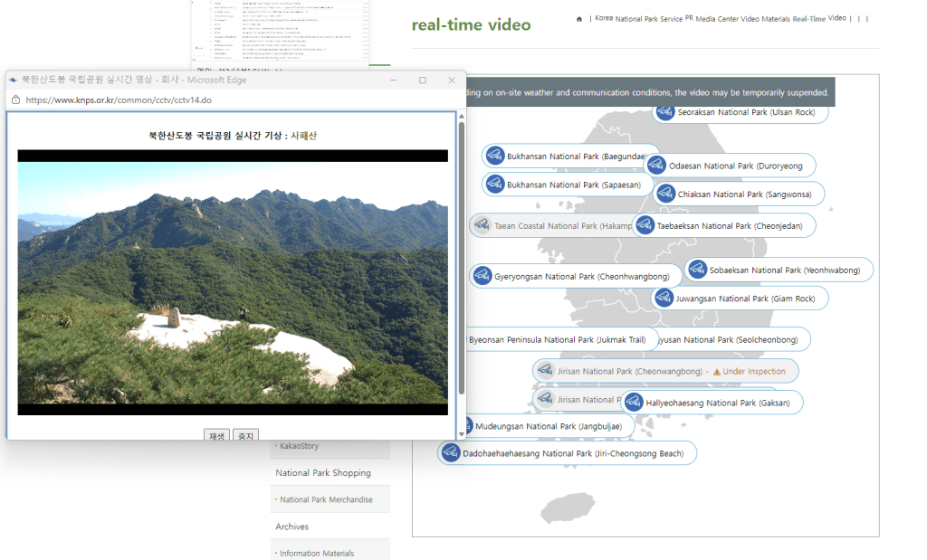The width and height of the screenshot is (927, 560).
Task: Click the CCTV icon for Sobaeksan Yeonhwabong
Action: (x=697, y=270)
